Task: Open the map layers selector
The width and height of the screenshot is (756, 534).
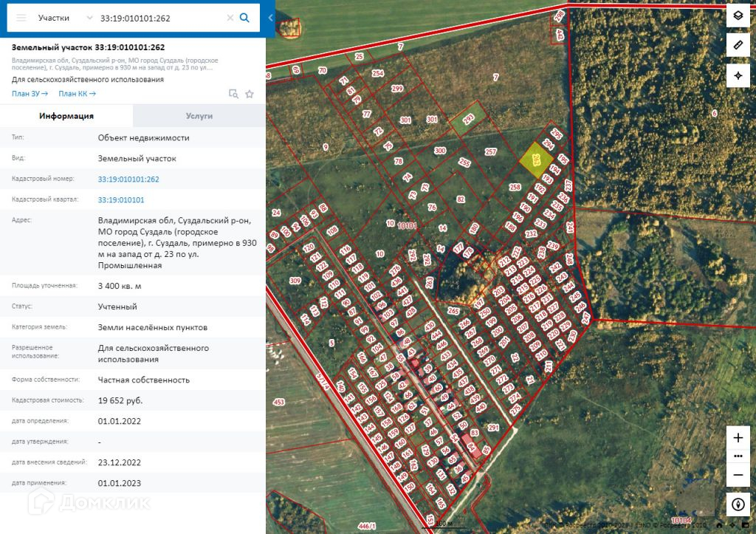Action: coord(738,16)
